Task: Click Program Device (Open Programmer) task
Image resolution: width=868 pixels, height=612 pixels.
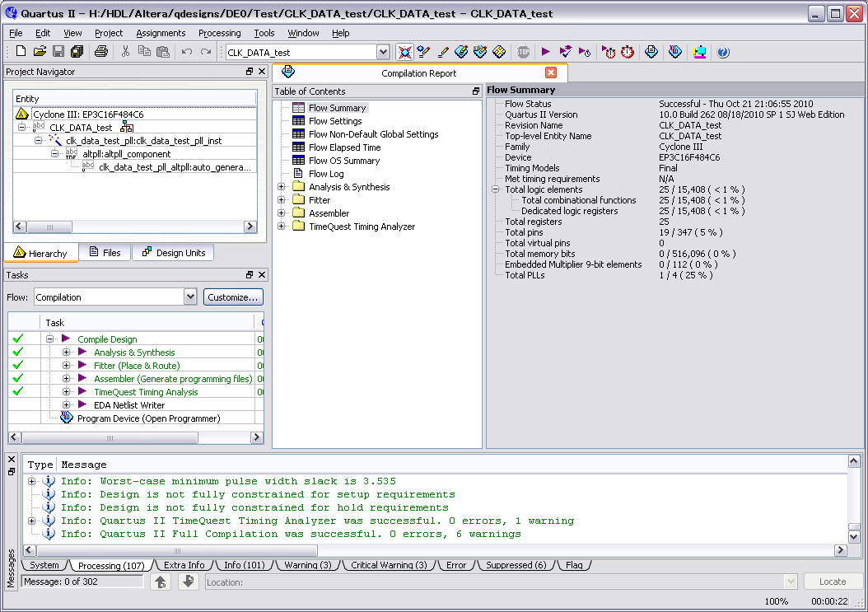Action: tap(148, 418)
